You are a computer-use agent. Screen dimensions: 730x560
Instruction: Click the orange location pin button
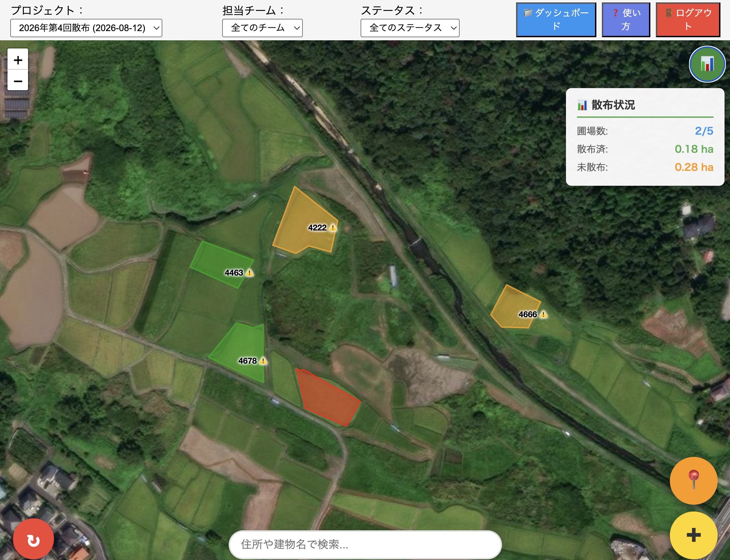[x=693, y=480]
